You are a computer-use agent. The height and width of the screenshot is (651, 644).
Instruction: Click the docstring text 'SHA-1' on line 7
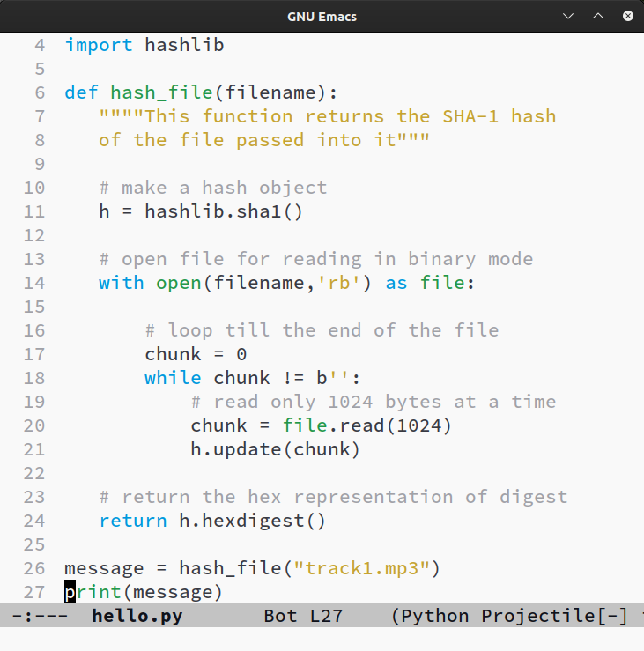(x=470, y=116)
